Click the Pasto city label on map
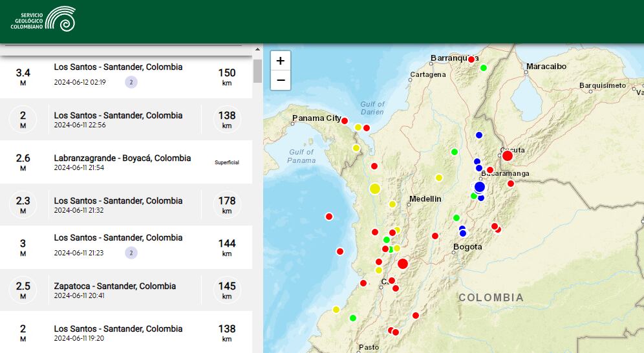This screenshot has height=353, width=644. click(x=369, y=347)
